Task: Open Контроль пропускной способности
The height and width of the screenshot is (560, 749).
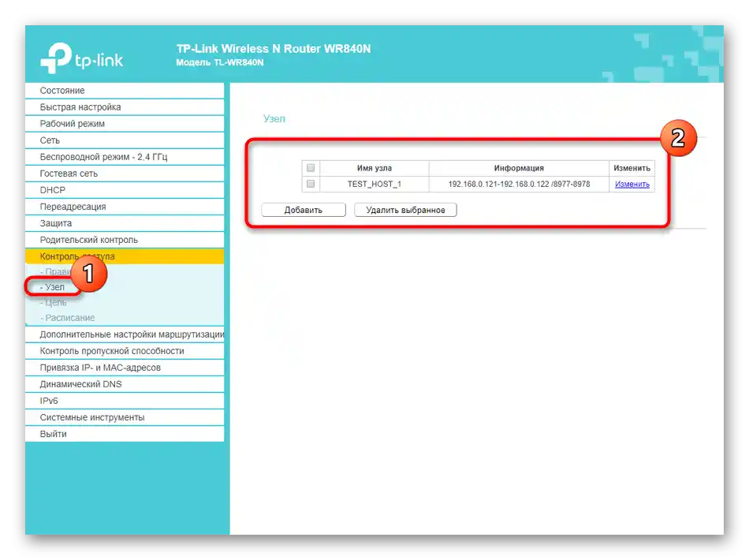Action: tap(125, 351)
